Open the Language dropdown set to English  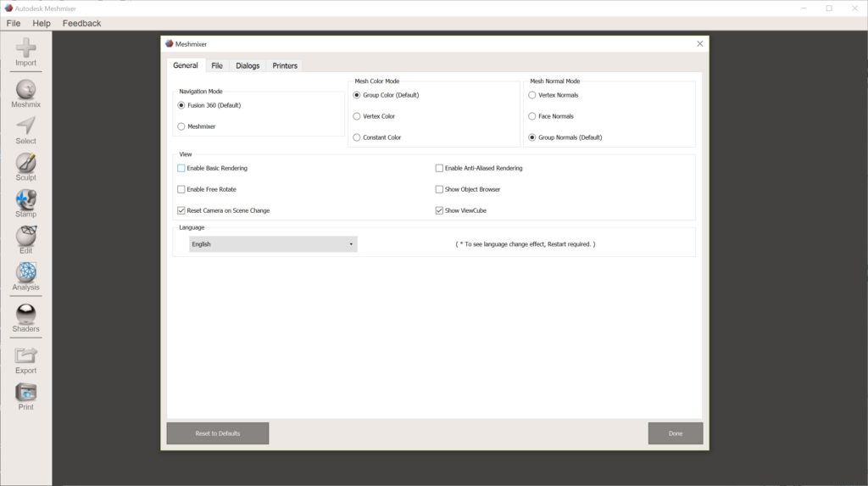click(273, 243)
